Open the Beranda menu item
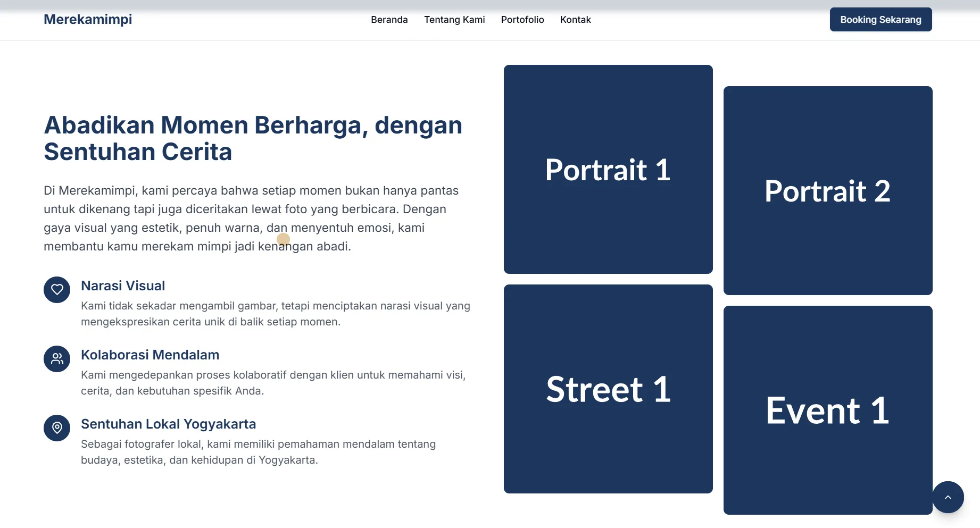Viewport: 980px width, 528px height. pos(389,20)
